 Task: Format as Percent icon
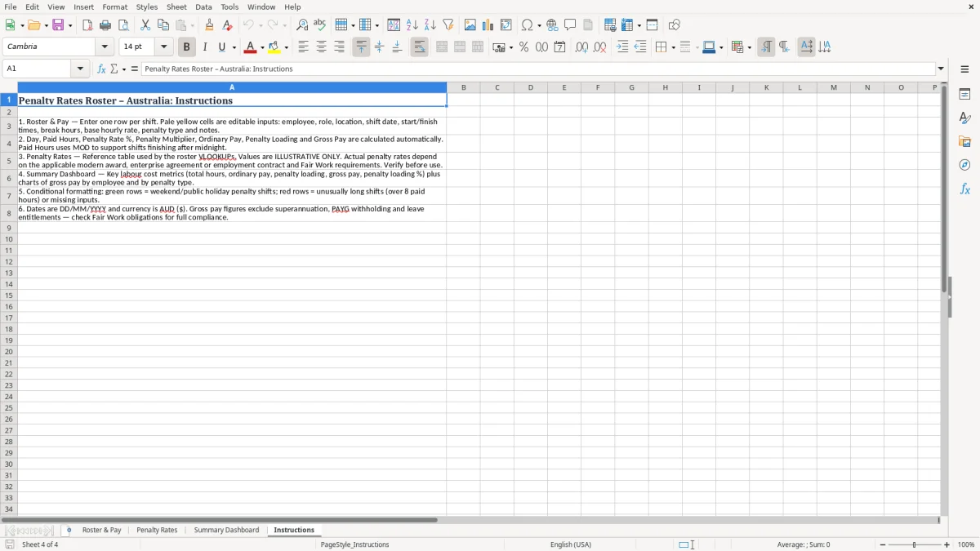[523, 47]
